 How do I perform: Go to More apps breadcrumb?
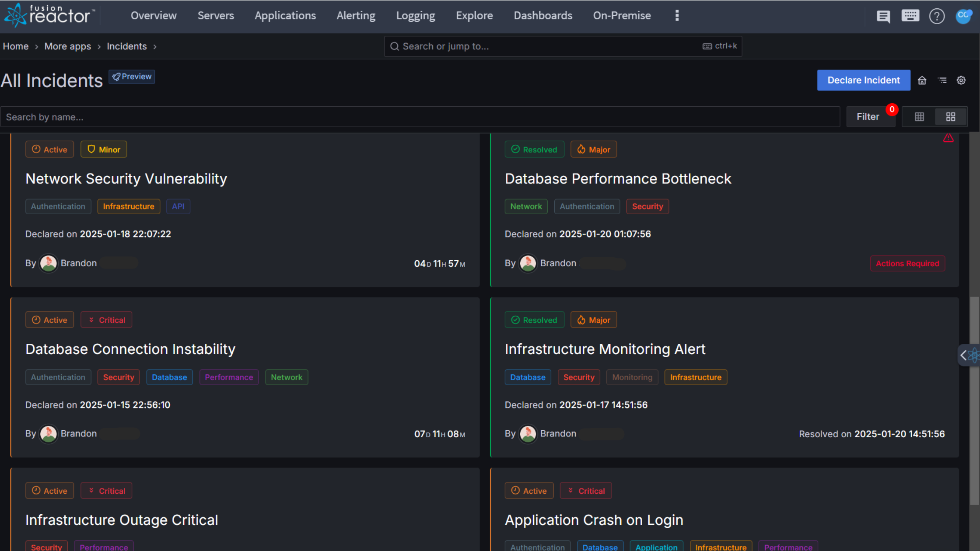point(68,46)
